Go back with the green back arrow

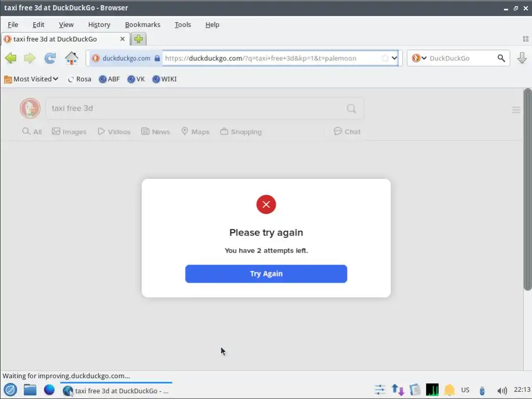tap(10, 58)
